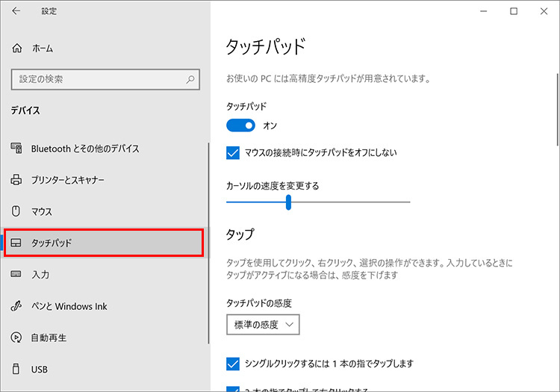Open the タッチパッドの感度 dropdown
Viewport: 560px width, 392px height.
pos(263,324)
